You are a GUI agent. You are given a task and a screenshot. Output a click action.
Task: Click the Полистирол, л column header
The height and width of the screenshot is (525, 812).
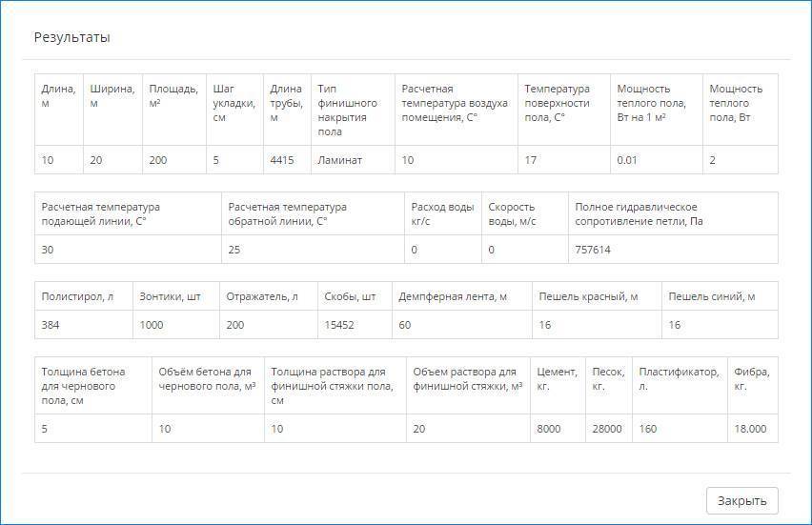[77, 297]
